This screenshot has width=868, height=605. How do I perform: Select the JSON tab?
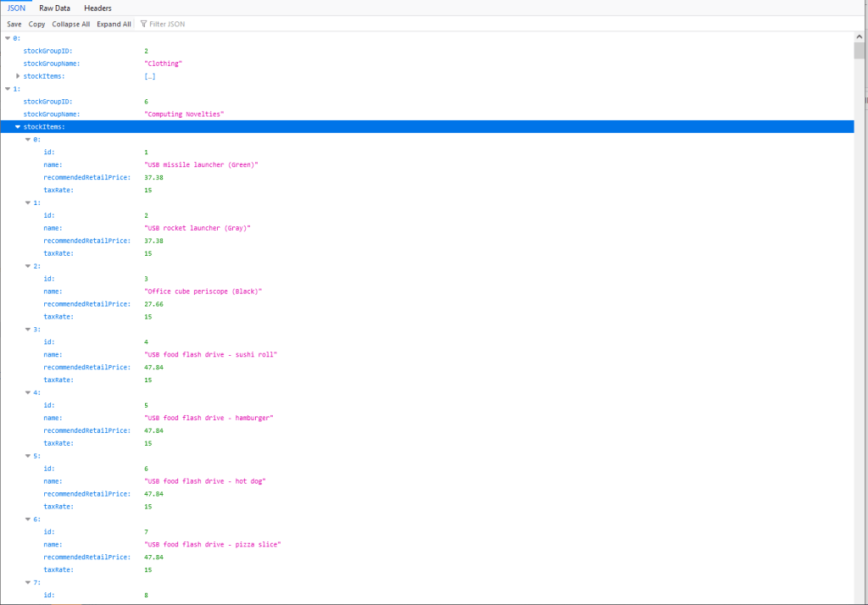pyautogui.click(x=16, y=8)
